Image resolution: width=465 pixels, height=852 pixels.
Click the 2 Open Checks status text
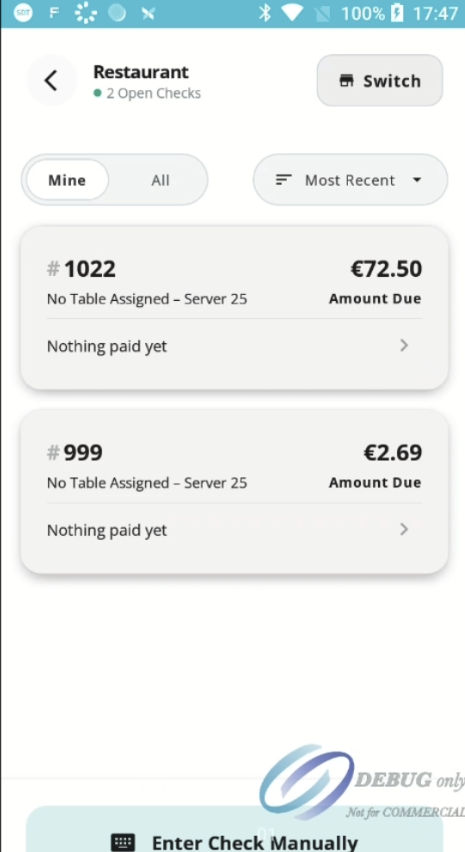(153, 93)
